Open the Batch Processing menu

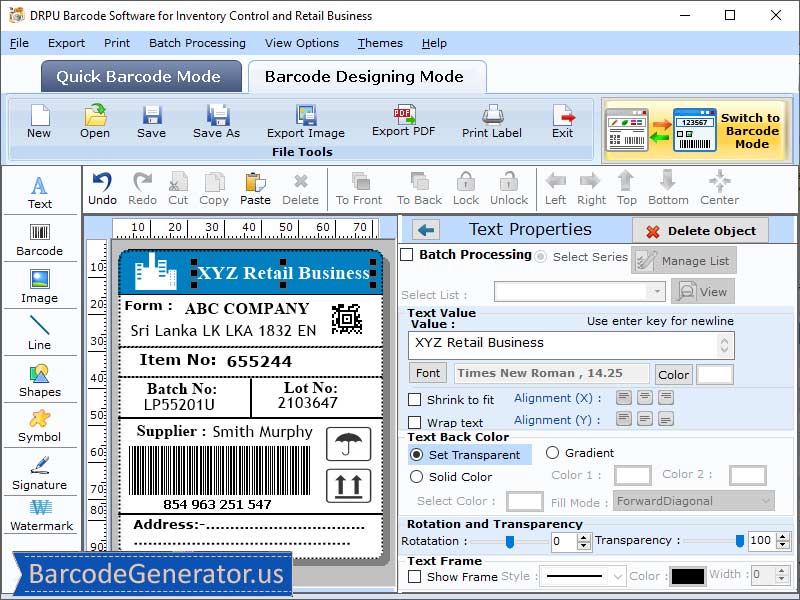(x=197, y=43)
